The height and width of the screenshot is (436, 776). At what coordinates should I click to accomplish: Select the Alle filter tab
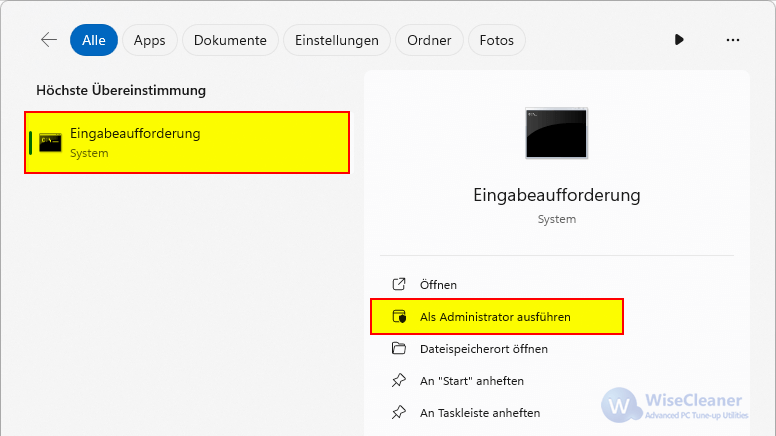click(94, 40)
